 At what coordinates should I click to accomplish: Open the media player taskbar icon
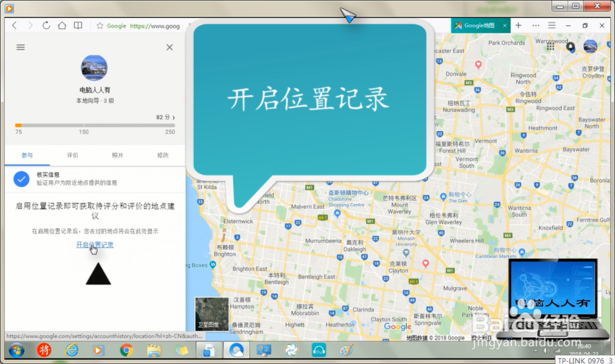coord(98,350)
